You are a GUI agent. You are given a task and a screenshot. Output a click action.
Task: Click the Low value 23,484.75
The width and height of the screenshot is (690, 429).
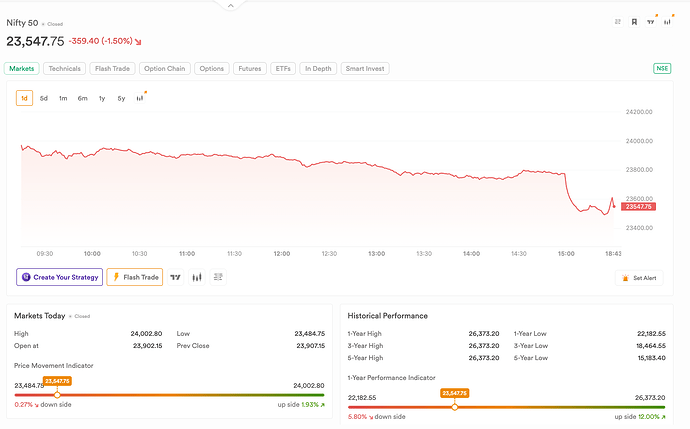[x=310, y=334]
